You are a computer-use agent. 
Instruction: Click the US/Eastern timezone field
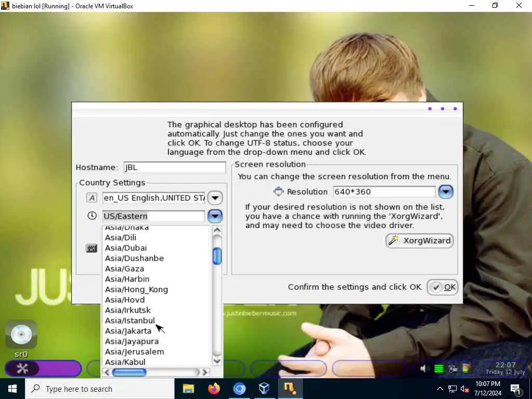(154, 216)
